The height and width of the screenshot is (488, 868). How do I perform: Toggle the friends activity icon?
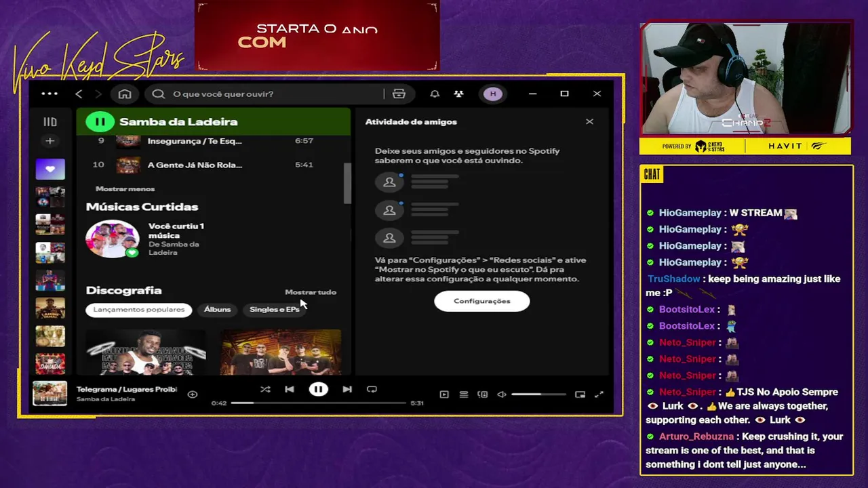point(459,94)
